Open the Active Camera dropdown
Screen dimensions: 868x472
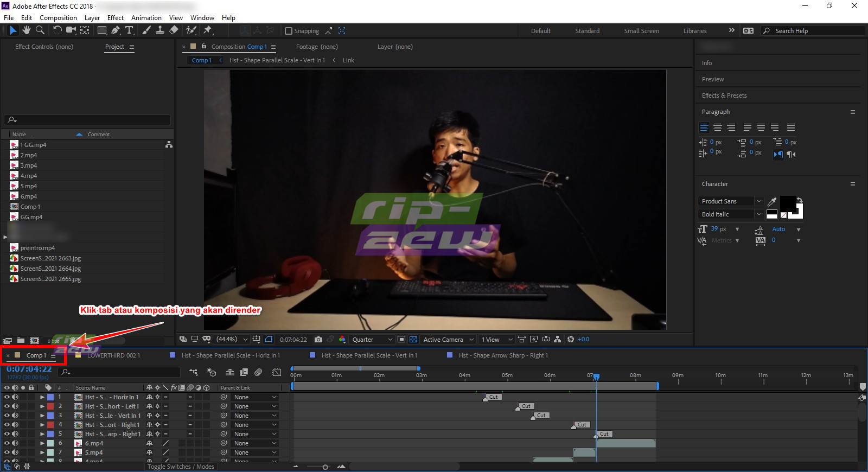click(449, 340)
